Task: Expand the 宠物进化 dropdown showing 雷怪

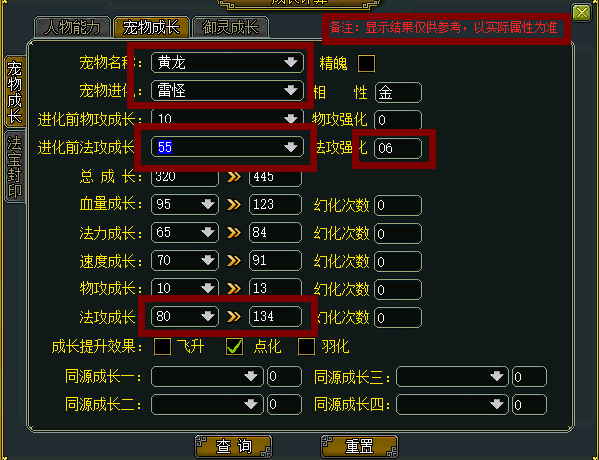Action: 227,91
